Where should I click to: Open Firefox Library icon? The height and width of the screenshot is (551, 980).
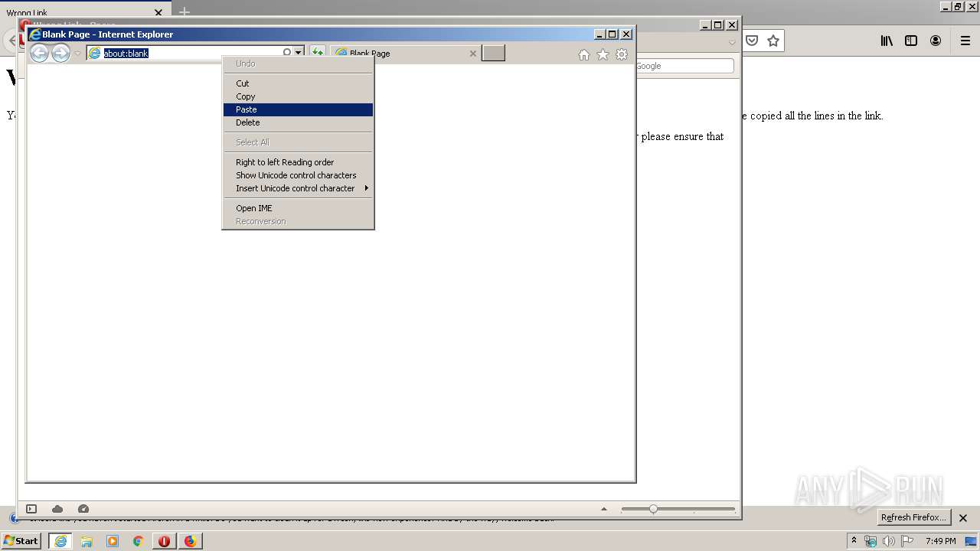pyautogui.click(x=887, y=41)
